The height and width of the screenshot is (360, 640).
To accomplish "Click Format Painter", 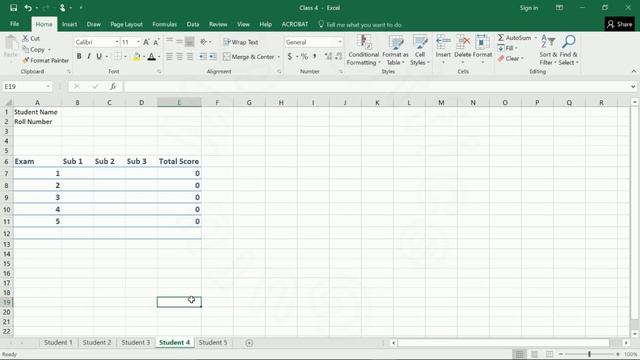I will click(x=45, y=60).
